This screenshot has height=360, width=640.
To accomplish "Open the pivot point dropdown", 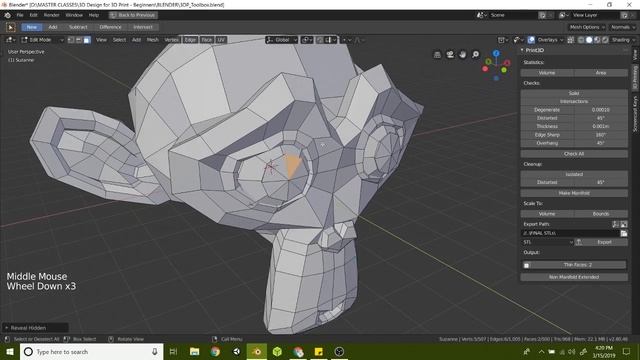I will pyautogui.click(x=307, y=40).
